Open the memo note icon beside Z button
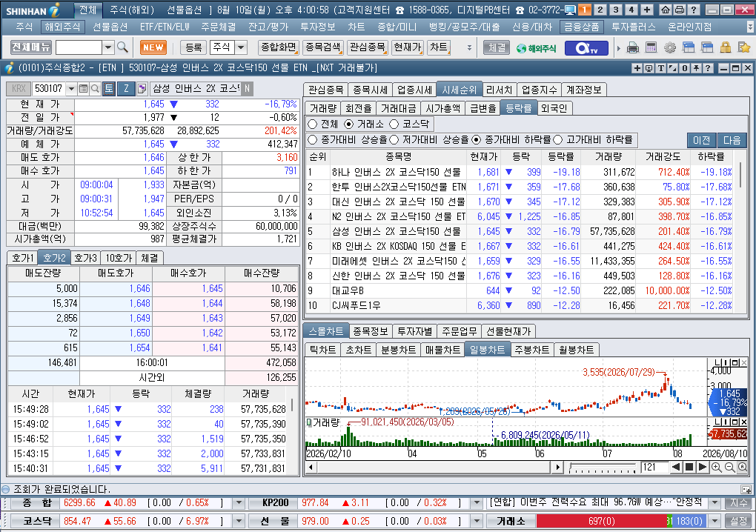The image size is (756, 532). [x=142, y=89]
